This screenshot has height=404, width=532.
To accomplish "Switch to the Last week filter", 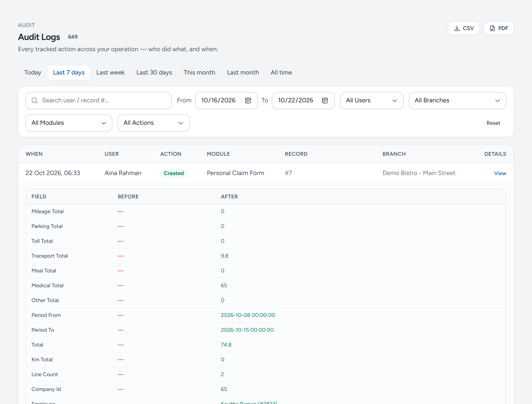I will pos(110,72).
